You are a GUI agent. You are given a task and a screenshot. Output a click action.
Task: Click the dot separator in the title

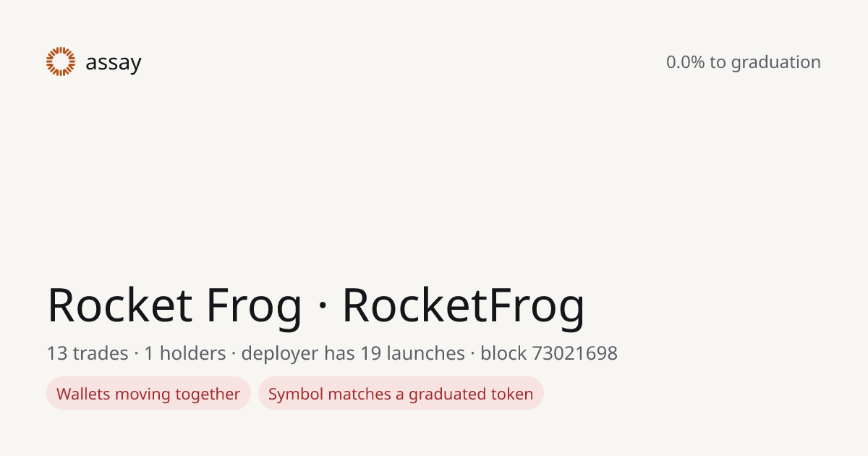(322, 306)
